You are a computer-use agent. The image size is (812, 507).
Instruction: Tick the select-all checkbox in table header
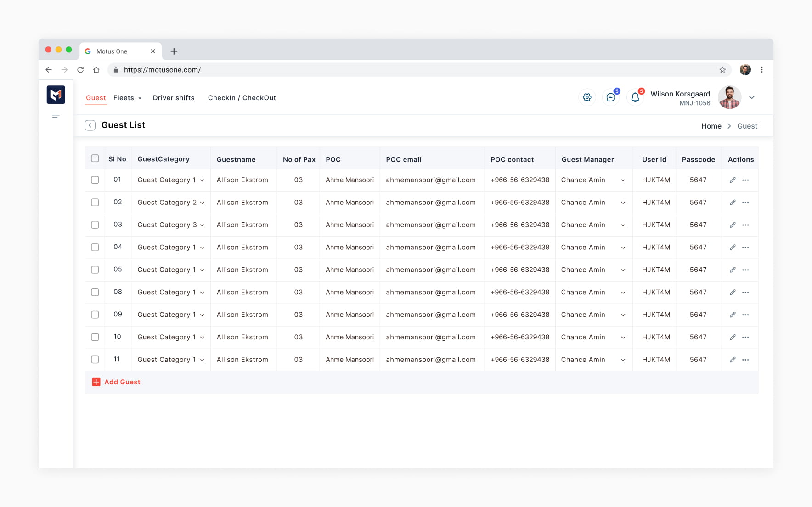pos(95,158)
